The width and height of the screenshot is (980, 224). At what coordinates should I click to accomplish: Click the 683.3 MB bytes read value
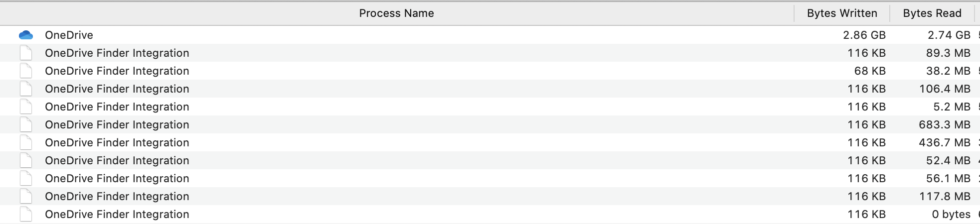tap(945, 124)
